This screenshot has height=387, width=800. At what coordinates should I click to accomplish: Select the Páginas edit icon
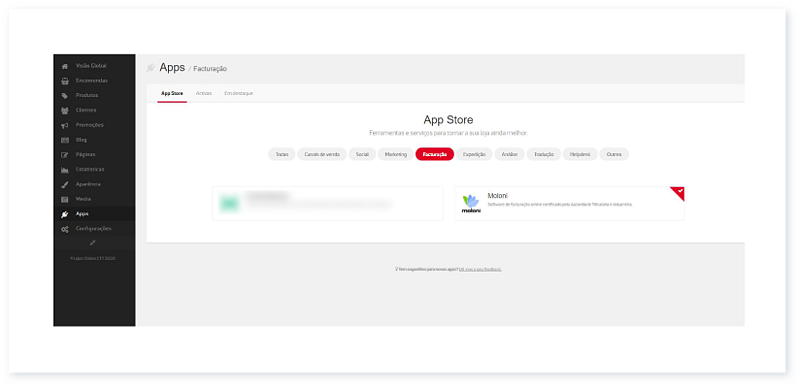(65, 155)
